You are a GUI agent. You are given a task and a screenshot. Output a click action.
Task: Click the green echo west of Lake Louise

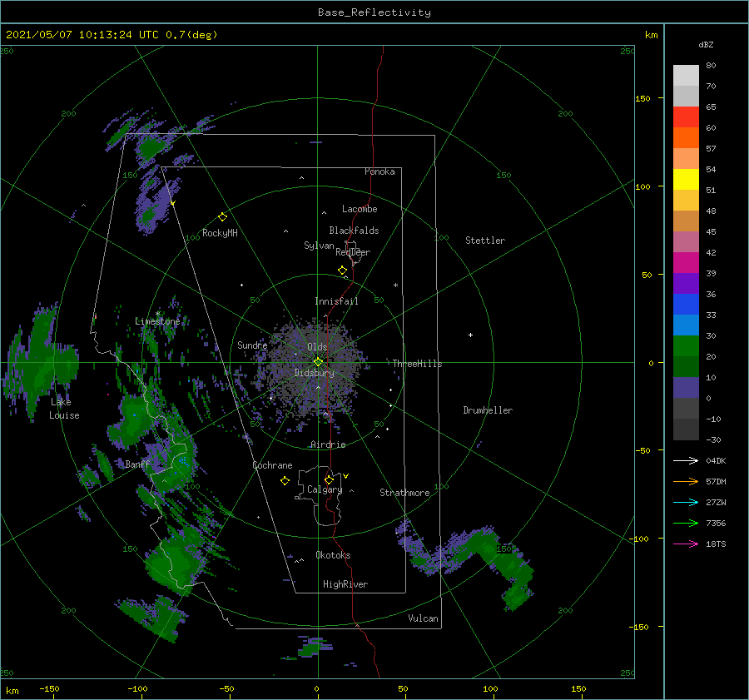coord(41,363)
